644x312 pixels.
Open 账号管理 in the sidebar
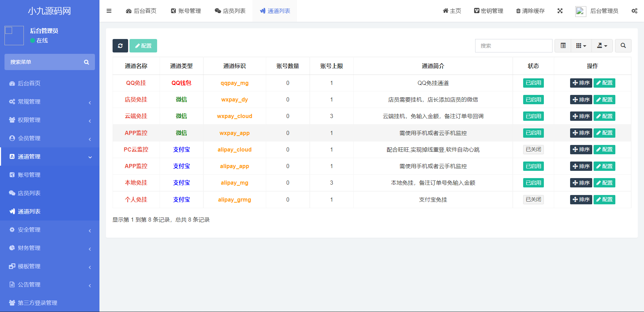click(x=50, y=175)
